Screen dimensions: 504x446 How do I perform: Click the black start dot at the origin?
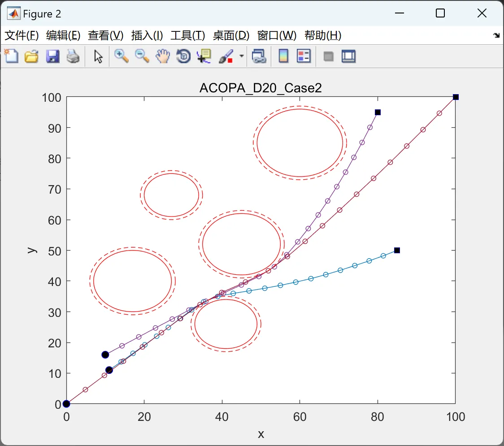coord(66,404)
